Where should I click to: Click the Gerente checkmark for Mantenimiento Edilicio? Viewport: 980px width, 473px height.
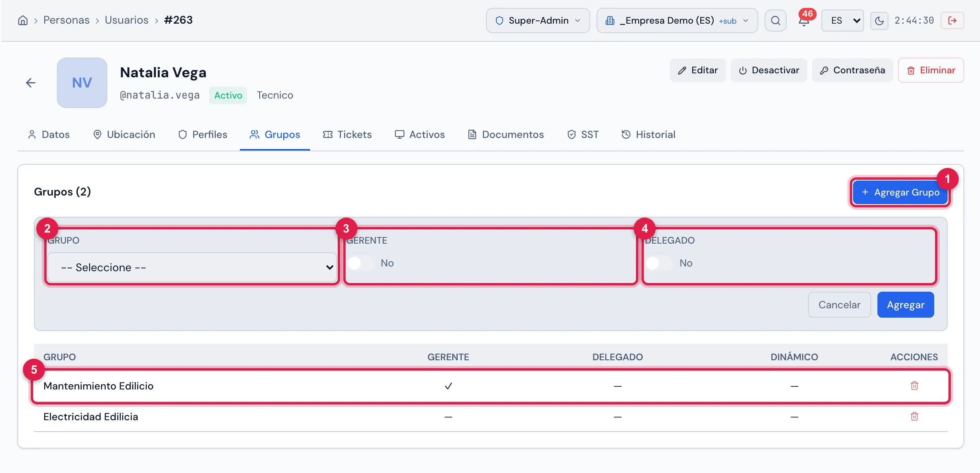click(448, 386)
